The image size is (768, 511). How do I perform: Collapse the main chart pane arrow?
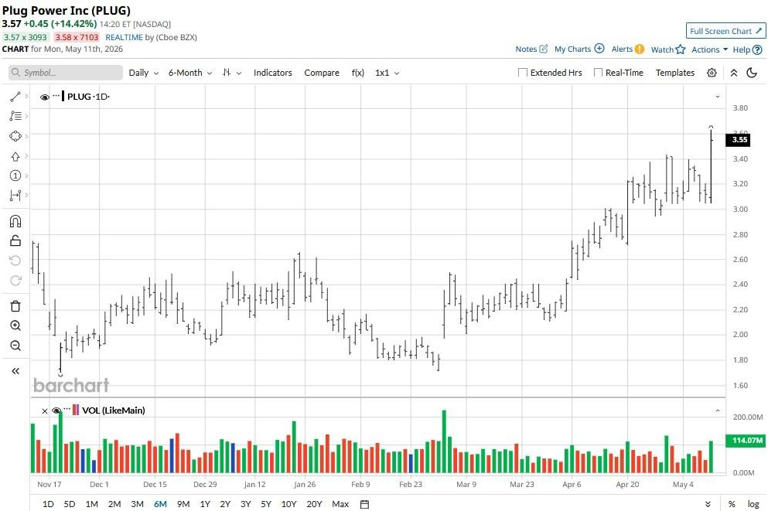(x=718, y=97)
